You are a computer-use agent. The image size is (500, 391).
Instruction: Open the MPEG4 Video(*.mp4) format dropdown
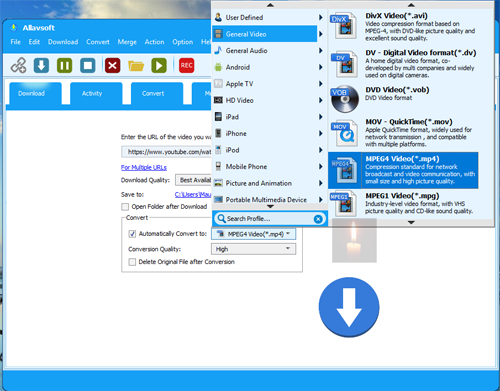(253, 234)
